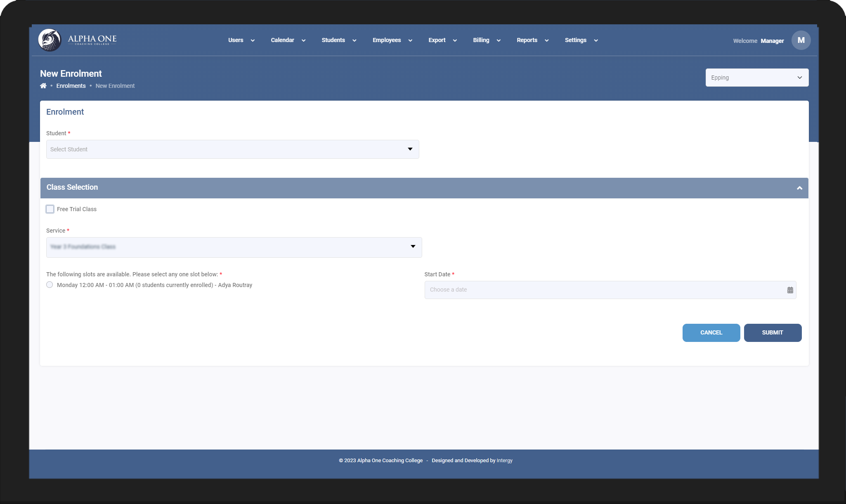Click the Submit button
846x504 pixels.
coord(773,332)
